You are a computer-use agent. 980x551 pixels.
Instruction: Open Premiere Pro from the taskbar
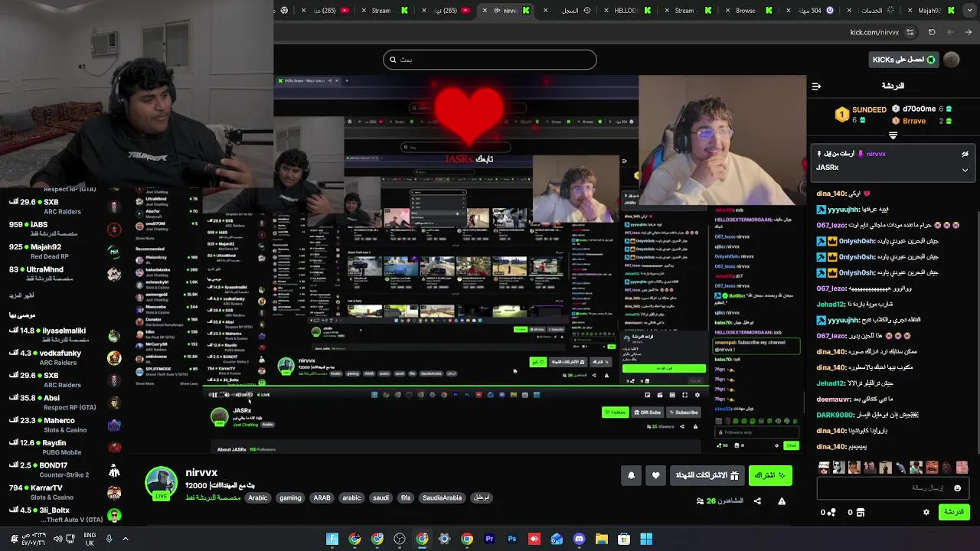[x=489, y=540]
